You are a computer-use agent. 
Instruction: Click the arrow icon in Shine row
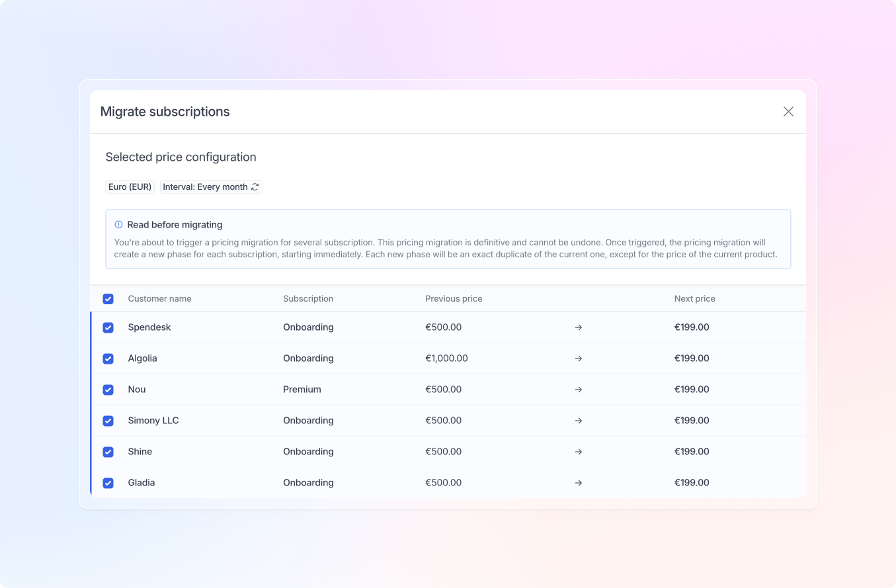tap(579, 452)
